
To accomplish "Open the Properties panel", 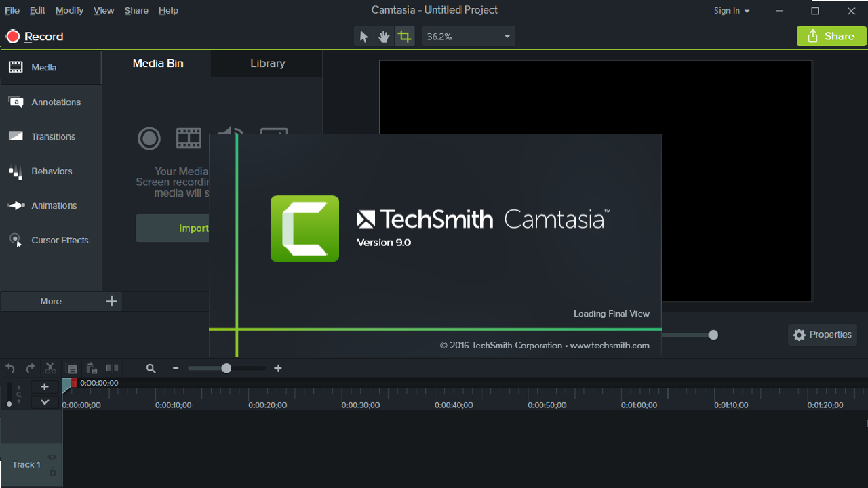I will 823,335.
